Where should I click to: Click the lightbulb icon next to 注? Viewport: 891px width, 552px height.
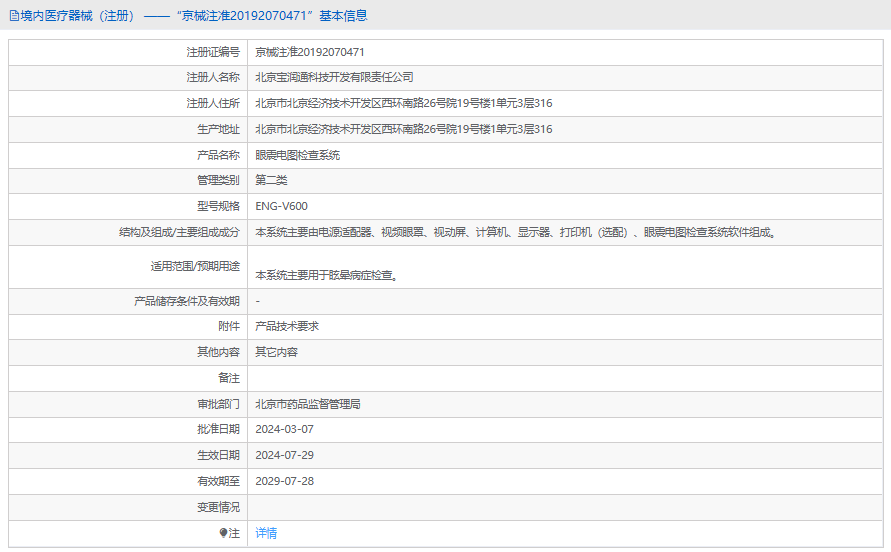[x=223, y=533]
